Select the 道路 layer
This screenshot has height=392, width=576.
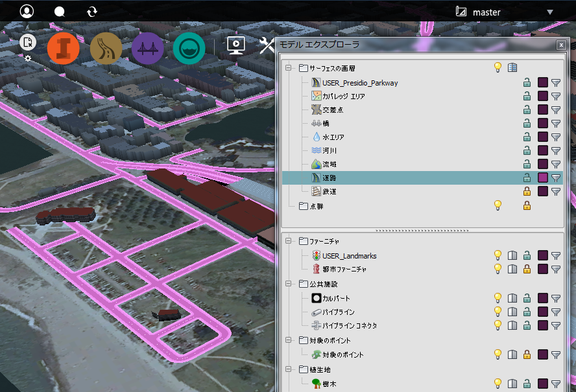422,178
